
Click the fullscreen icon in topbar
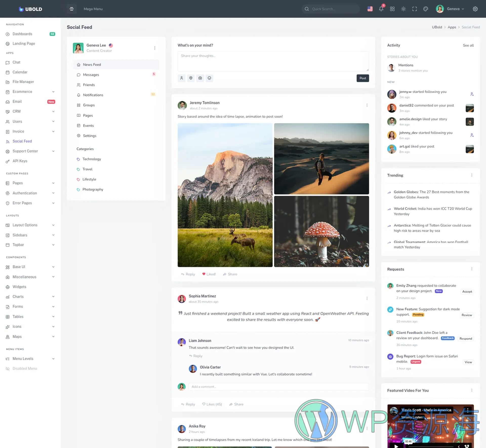coord(414,9)
